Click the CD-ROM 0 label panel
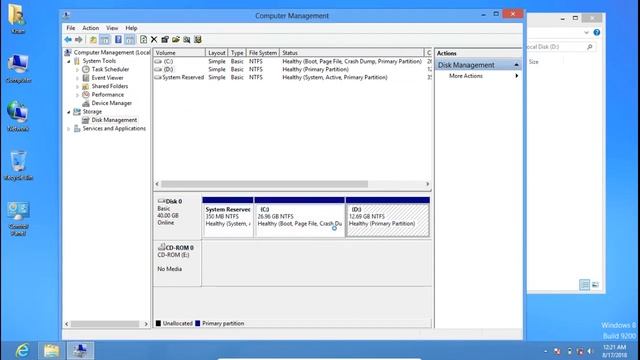The height and width of the screenshot is (360, 640). 177,263
